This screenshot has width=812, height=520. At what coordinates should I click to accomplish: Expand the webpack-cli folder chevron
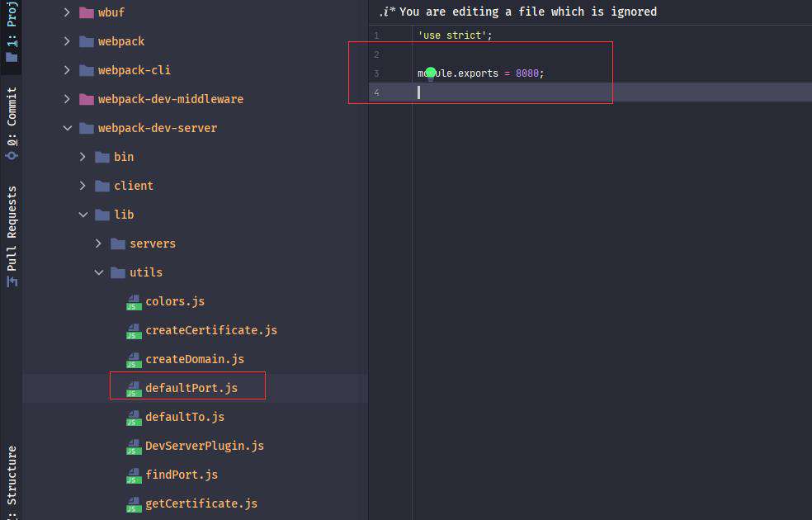[x=67, y=70]
